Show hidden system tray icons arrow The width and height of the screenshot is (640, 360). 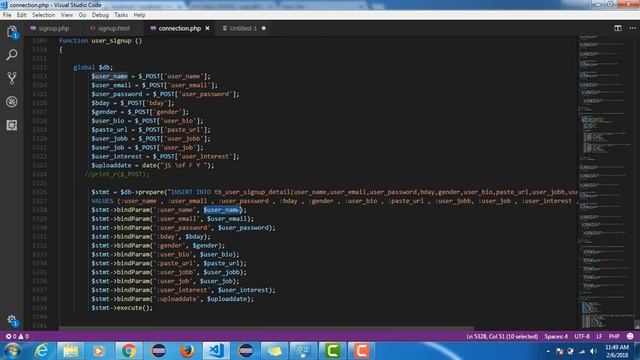548,351
